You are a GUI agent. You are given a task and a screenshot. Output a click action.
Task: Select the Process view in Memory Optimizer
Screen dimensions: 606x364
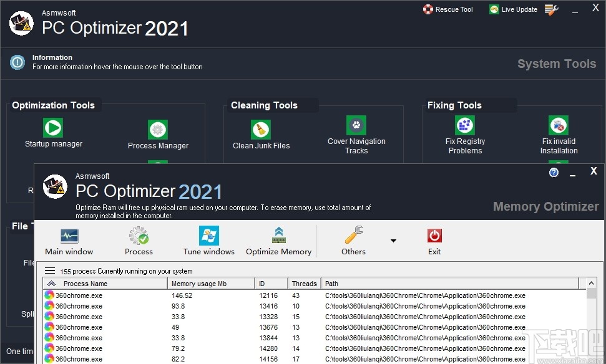coord(139,239)
